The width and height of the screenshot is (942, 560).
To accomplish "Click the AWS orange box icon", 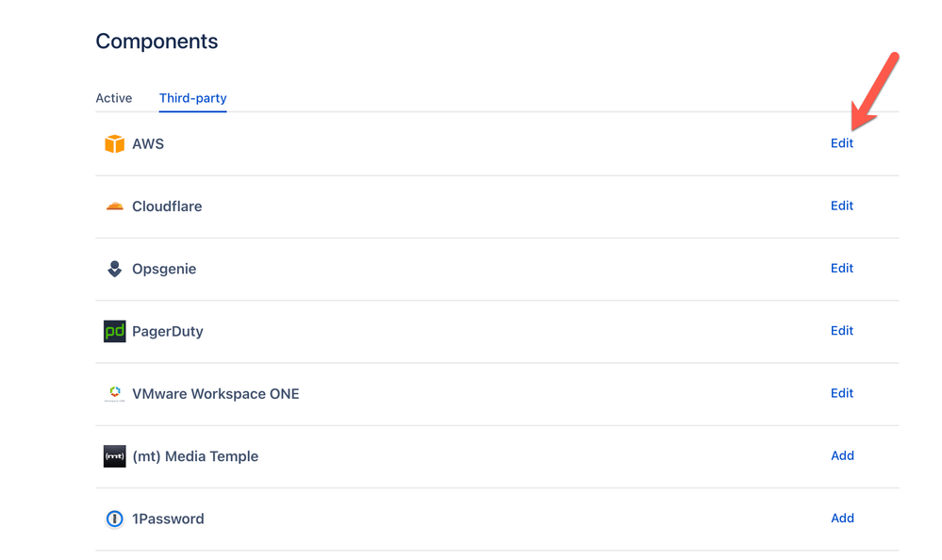I will click(x=114, y=144).
